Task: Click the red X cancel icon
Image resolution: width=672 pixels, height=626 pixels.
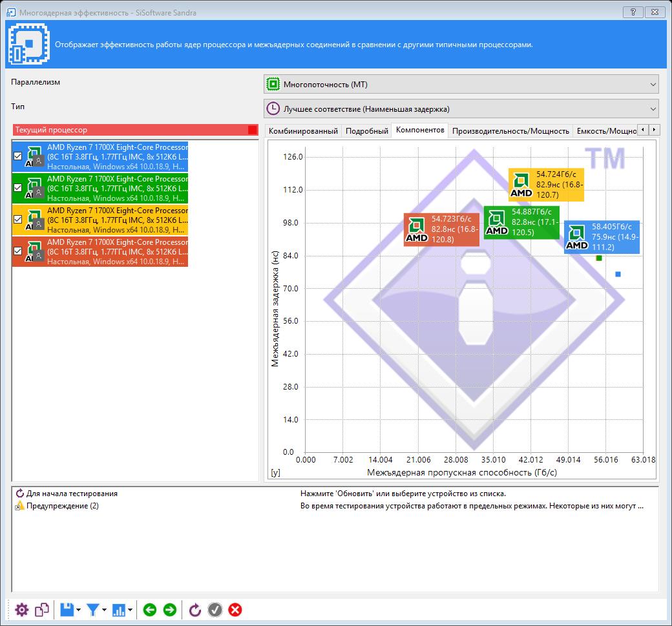Action: tap(235, 610)
